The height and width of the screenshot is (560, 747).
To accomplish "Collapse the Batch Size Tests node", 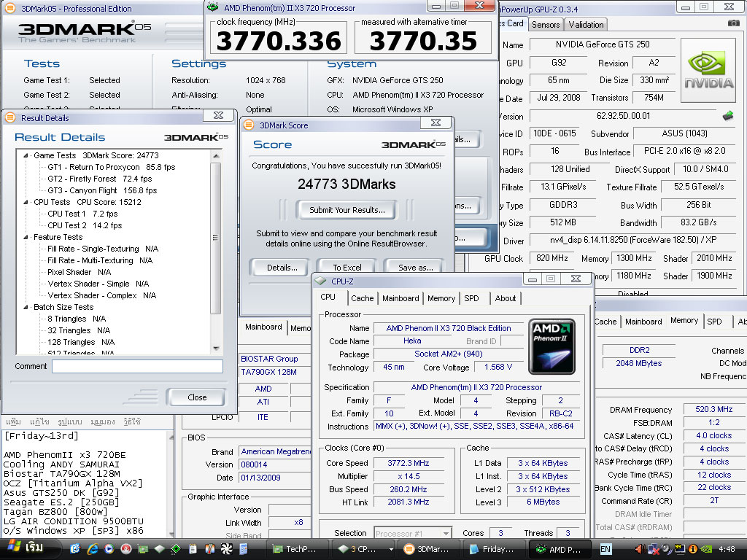I will [26, 307].
